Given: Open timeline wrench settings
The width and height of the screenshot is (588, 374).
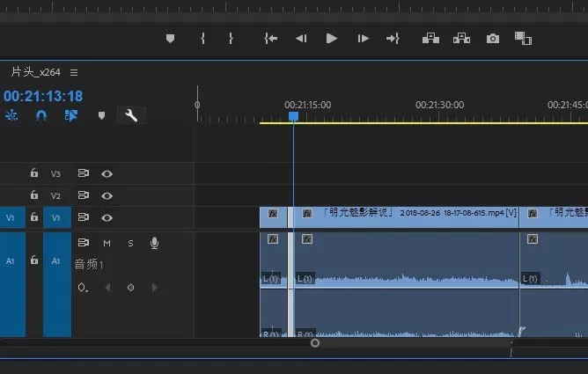Looking at the screenshot, I should pos(131,115).
